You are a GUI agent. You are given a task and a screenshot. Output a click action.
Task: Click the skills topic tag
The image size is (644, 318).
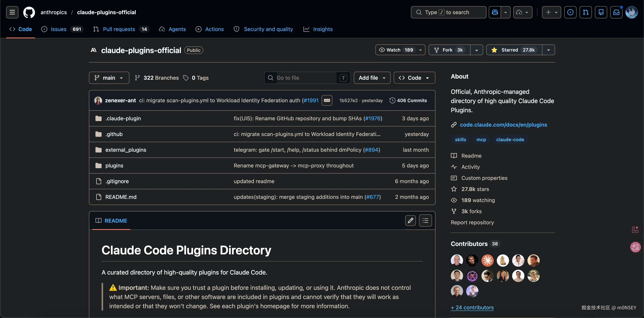[460, 140]
